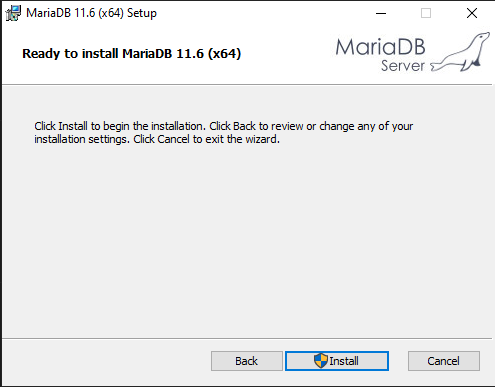Minimize the MariaDB Setup window

click(x=381, y=13)
